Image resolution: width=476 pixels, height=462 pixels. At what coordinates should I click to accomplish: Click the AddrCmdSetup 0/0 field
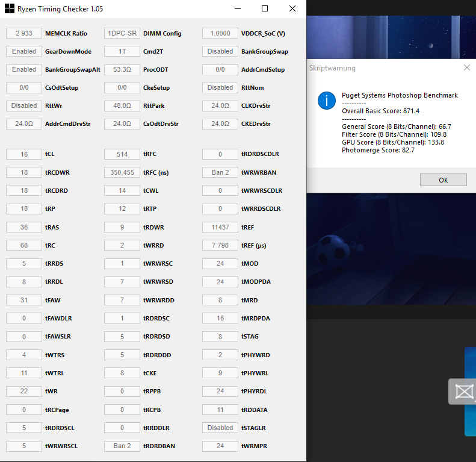tap(220, 70)
